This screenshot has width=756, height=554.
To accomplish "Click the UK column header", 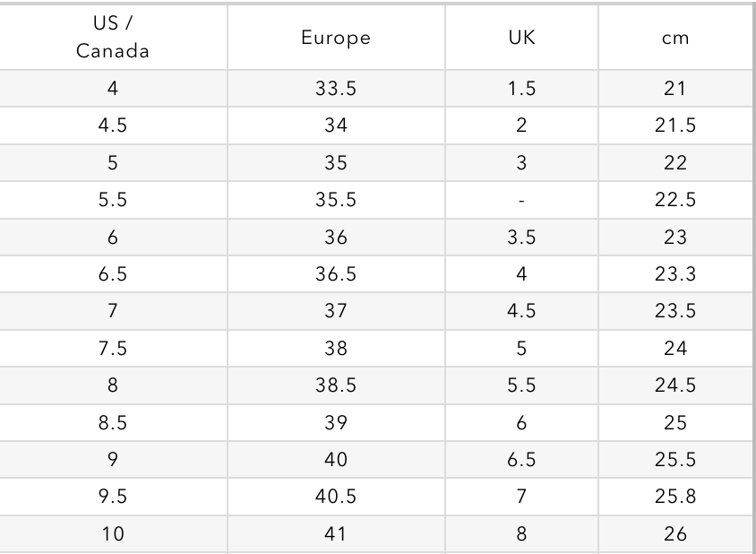I will click(521, 39).
